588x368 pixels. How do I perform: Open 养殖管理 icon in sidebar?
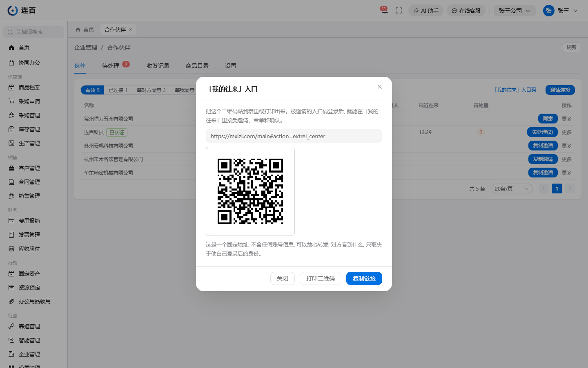tap(11, 326)
